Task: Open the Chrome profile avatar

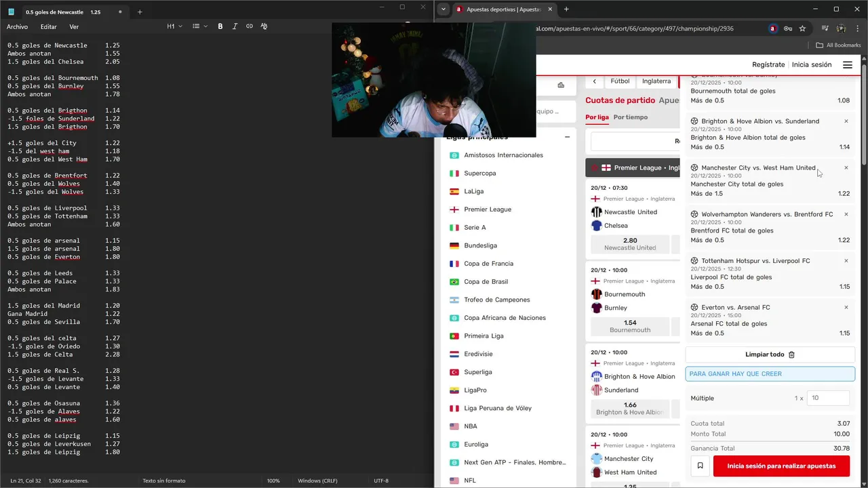Action: click(x=841, y=28)
